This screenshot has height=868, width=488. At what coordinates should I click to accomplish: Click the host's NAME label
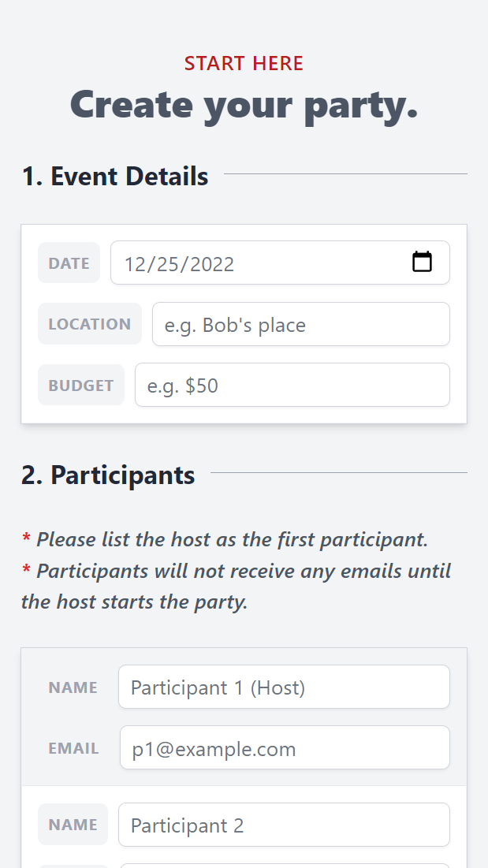[73, 687]
